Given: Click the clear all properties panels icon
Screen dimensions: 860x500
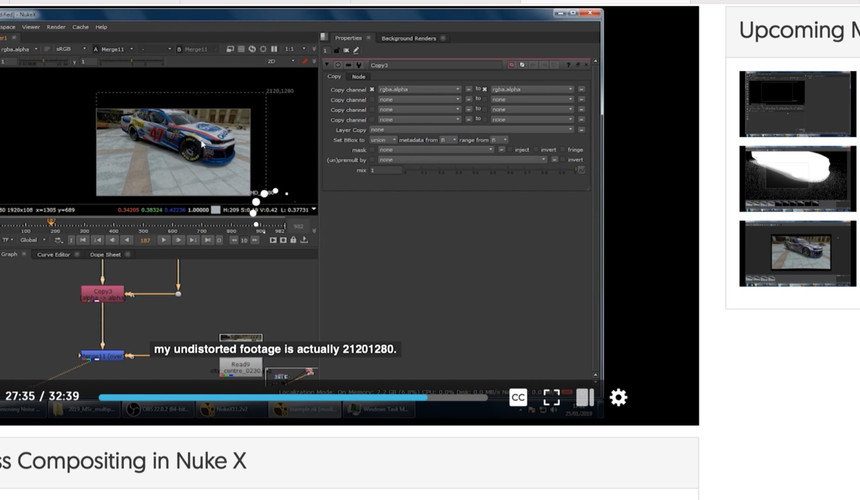Looking at the screenshot, I should 346,50.
